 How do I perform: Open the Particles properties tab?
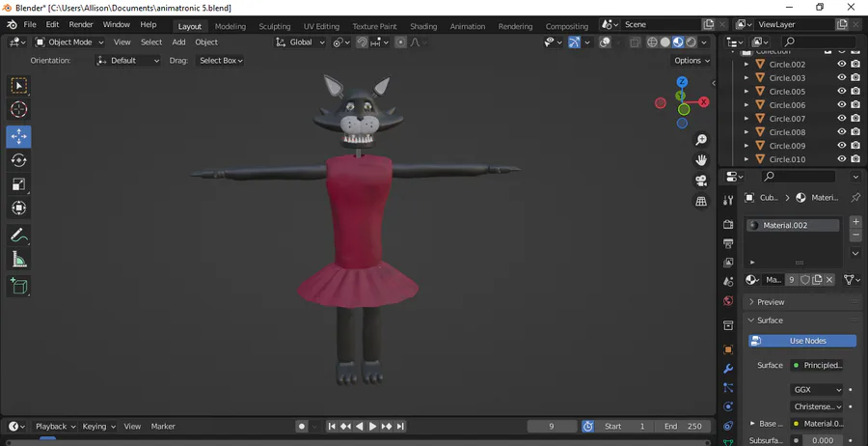click(x=728, y=388)
